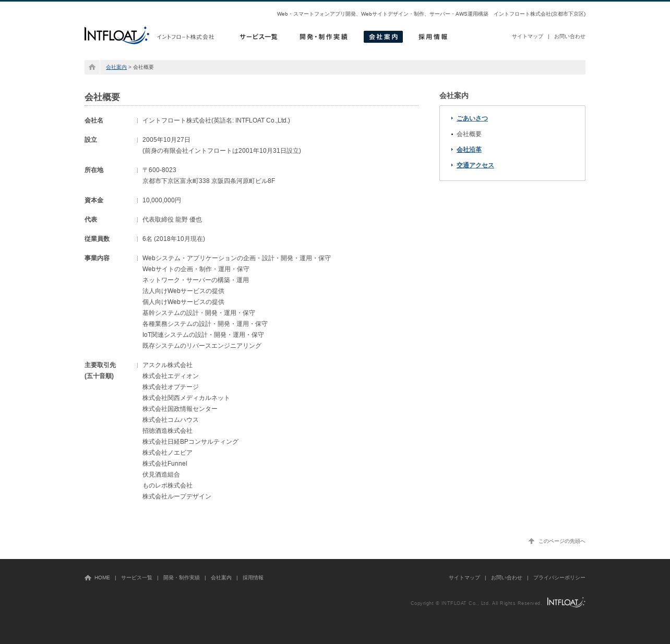Open the サービス一覧 menu
The width and height of the screenshot is (670, 644).
click(259, 37)
